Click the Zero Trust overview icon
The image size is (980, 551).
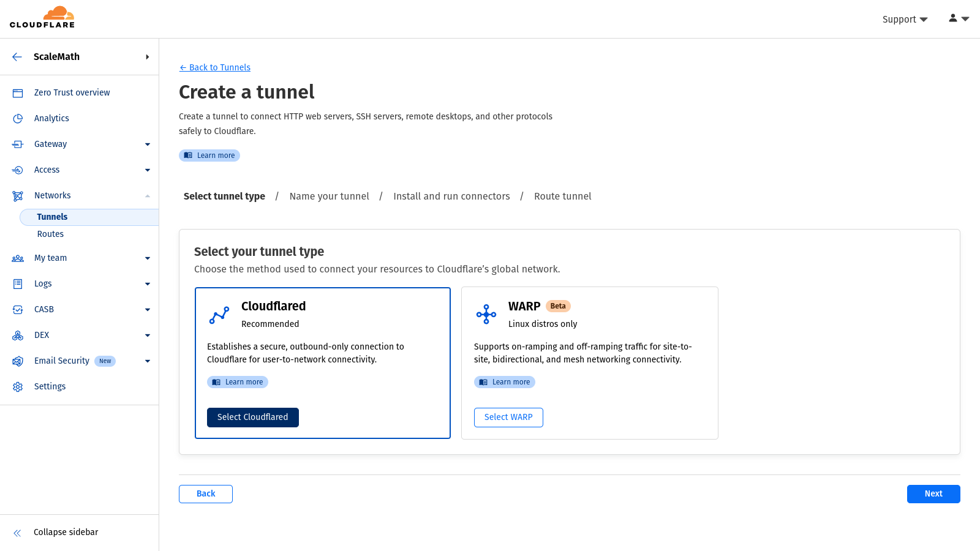tap(18, 93)
